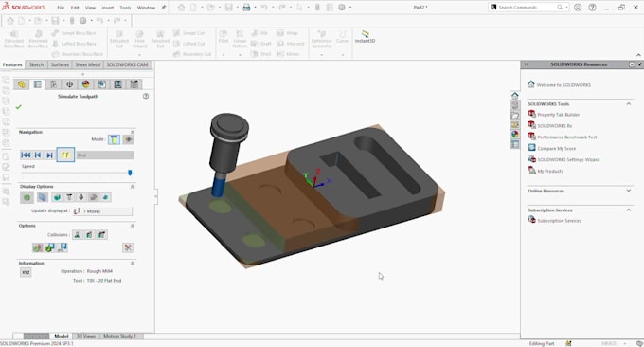Viewport: 644px width, 347px height.
Task: Launch the Property Tab Builder
Action: pos(559,115)
